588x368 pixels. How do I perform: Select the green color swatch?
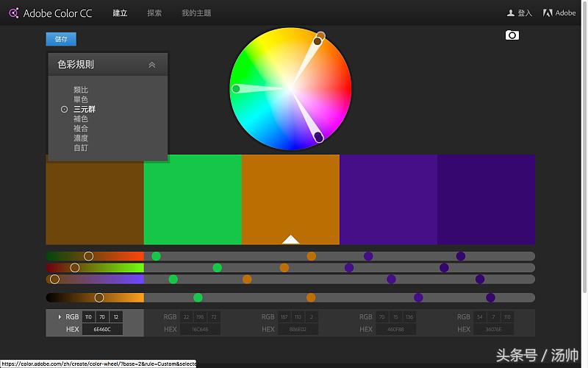point(193,199)
